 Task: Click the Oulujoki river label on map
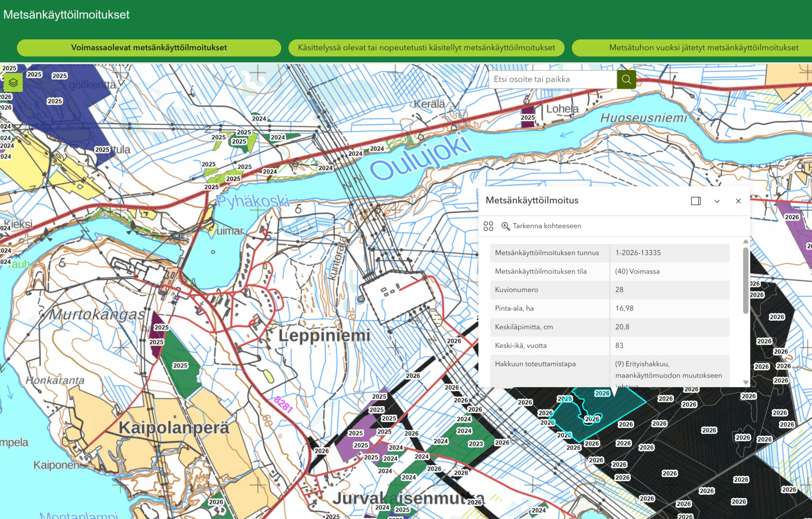[420, 157]
